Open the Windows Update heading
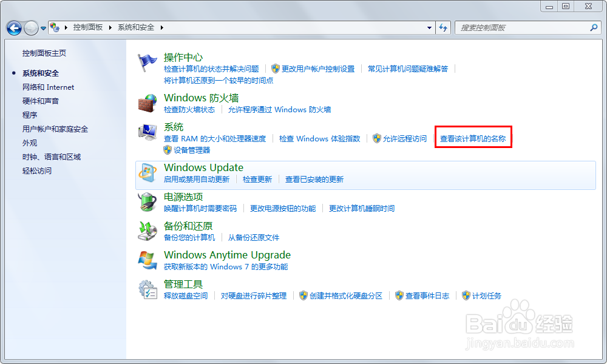The image size is (607, 364). 203,167
